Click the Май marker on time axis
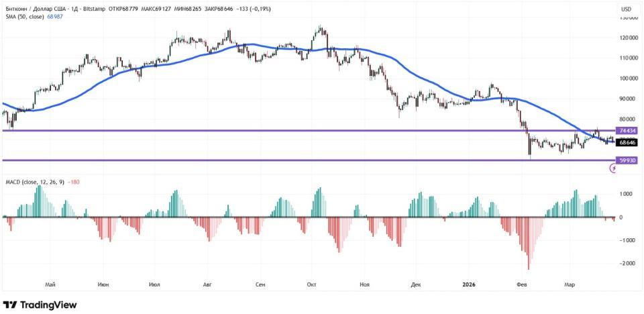Image resolution: width=644 pixels, height=314 pixels. tap(50, 284)
